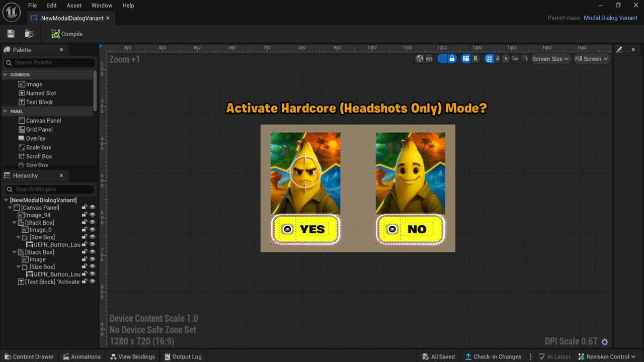Open localization preview globe icon
The image size is (644, 362).
420,59
